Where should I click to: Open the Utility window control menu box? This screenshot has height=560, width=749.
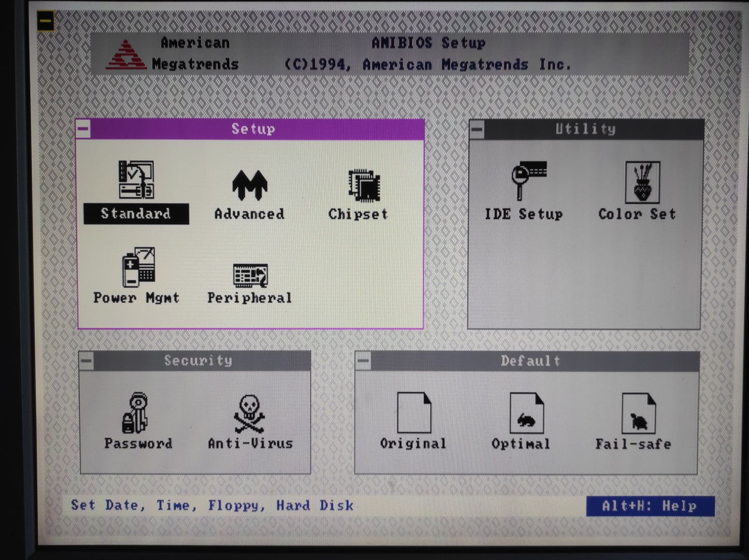(477, 130)
